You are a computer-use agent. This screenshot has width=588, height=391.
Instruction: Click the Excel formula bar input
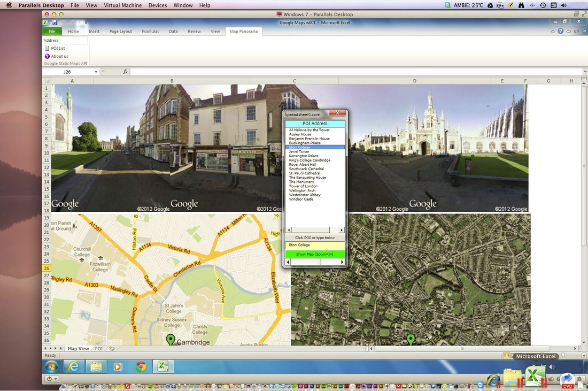[356, 72]
